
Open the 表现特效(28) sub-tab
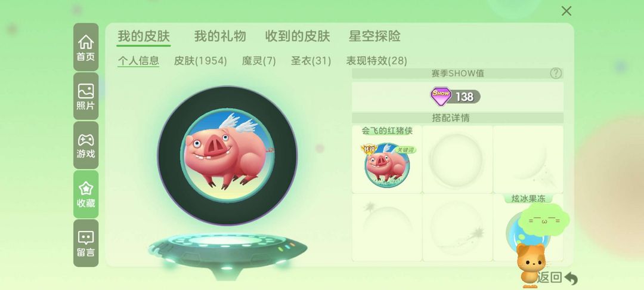coord(377,61)
